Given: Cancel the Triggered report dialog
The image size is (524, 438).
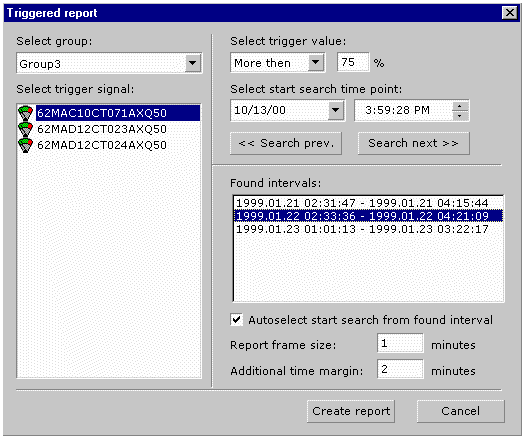Looking at the screenshot, I should 461,411.
